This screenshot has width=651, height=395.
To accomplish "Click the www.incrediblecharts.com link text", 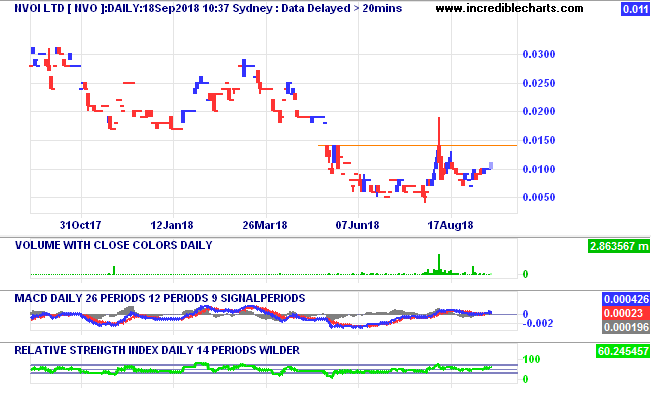I will tap(509, 8).
